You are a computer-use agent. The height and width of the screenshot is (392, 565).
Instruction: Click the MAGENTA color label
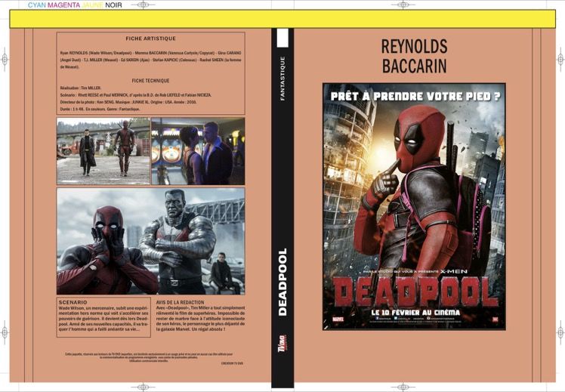[x=63, y=5]
